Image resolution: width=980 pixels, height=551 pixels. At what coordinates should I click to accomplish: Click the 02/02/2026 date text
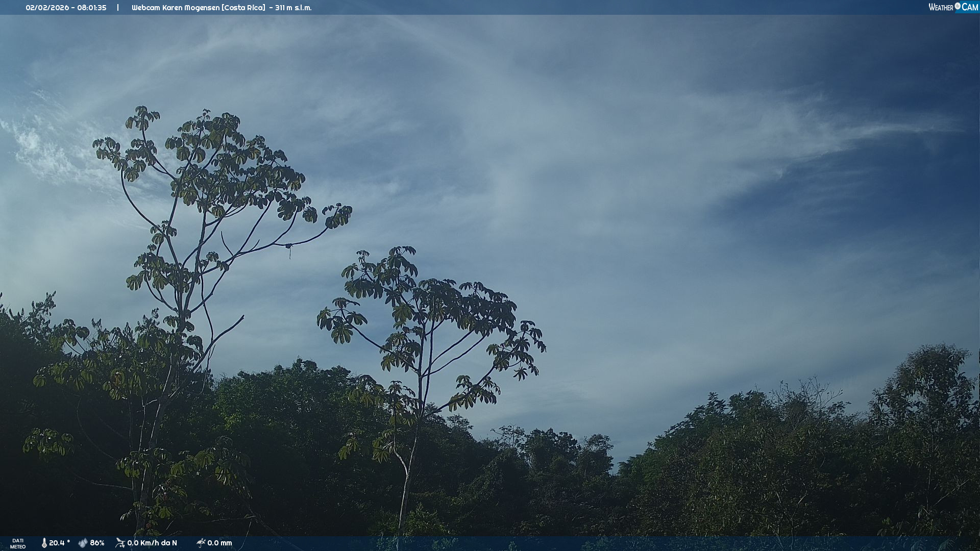tap(47, 8)
